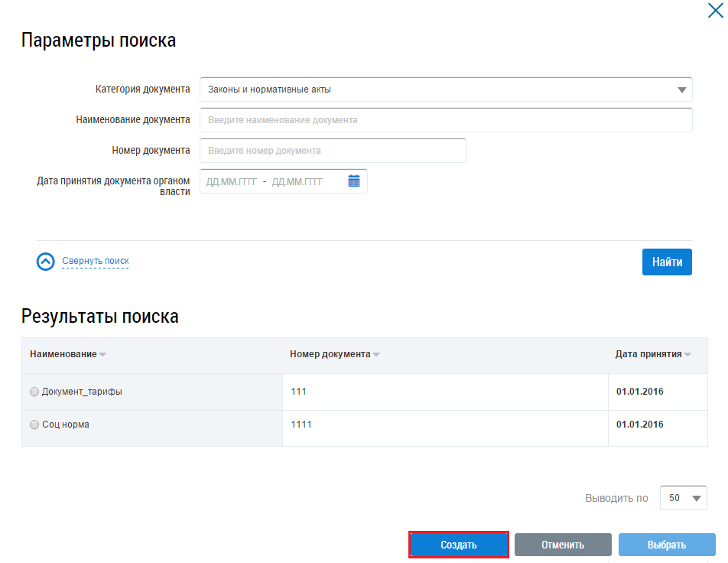Sort by Дата принятия column arrow

687,355
